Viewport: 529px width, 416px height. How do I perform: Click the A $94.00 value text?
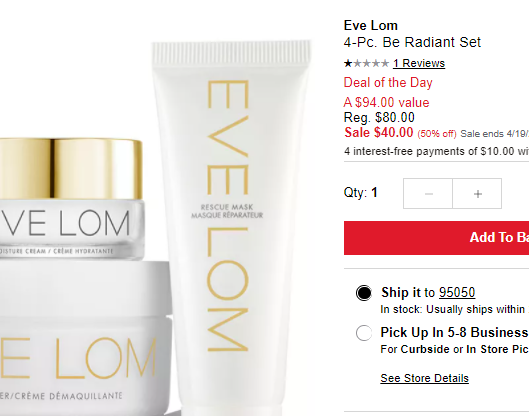point(386,103)
